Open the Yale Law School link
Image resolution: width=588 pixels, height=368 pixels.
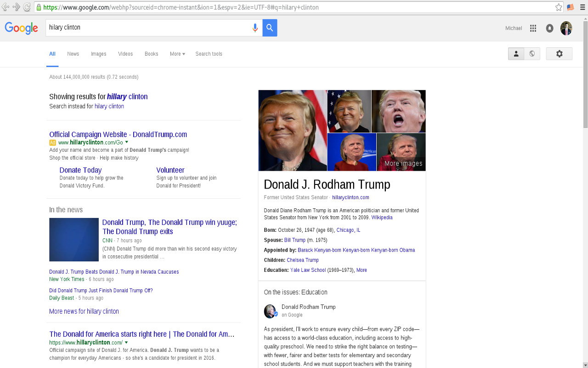point(308,270)
